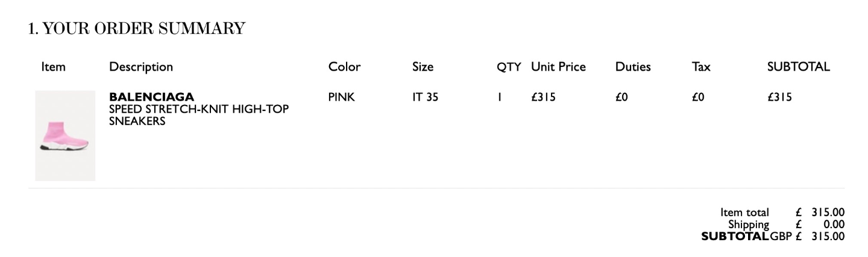
Task: Click the £0 duties value
Action: pyautogui.click(x=622, y=97)
